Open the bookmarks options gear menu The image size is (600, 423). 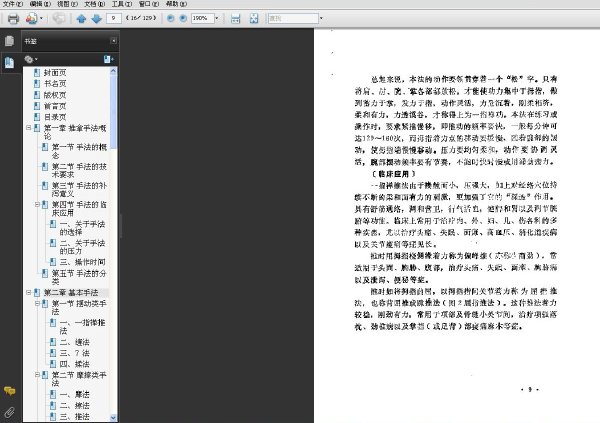[31, 59]
